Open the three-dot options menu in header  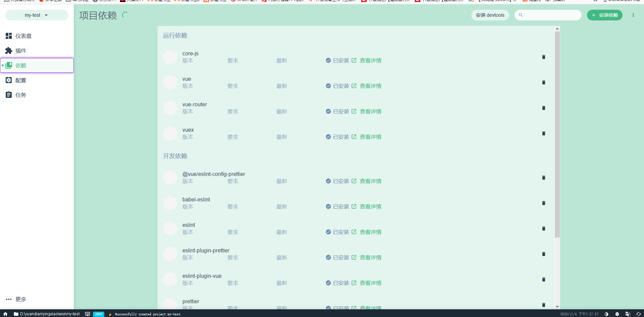(x=633, y=15)
